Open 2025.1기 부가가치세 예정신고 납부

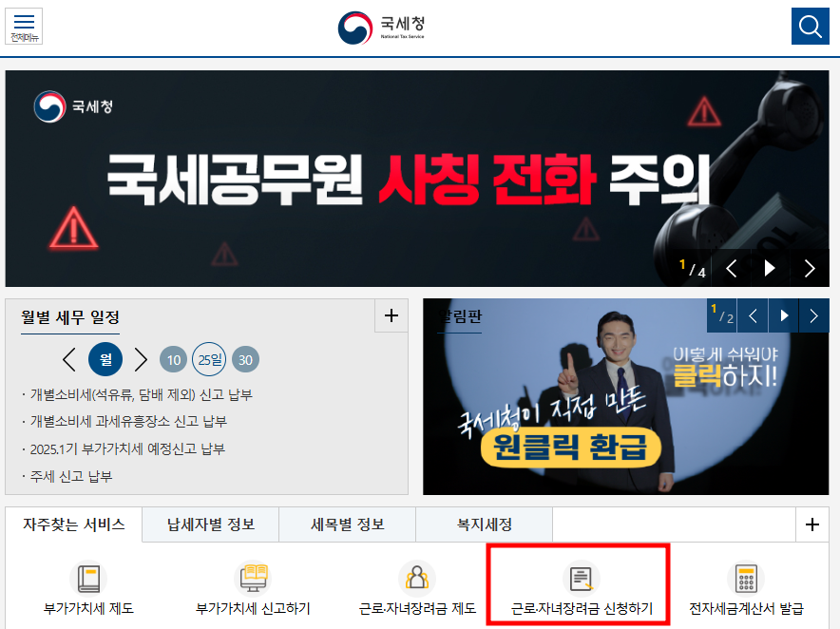[127, 449]
